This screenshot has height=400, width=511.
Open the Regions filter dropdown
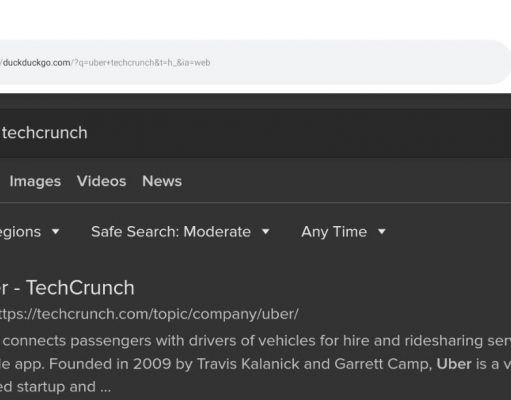30,232
